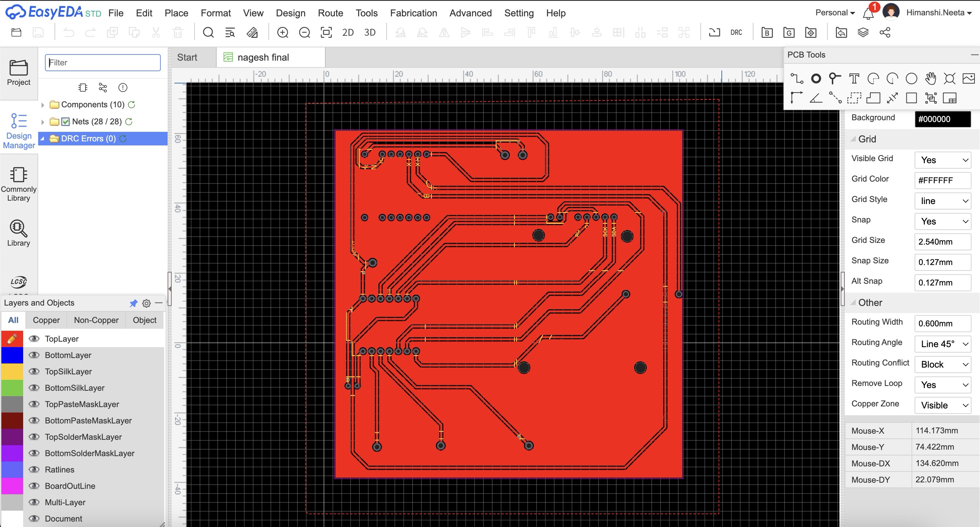This screenshot has width=980, height=527.
Task: Click the Zoom Out toolbar icon
Action: (x=304, y=32)
